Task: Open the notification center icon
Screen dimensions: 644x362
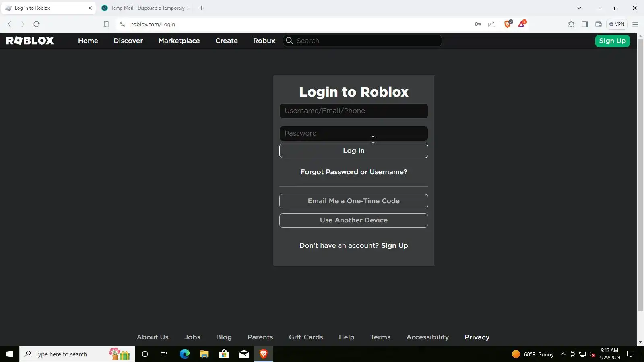Action: (x=631, y=354)
